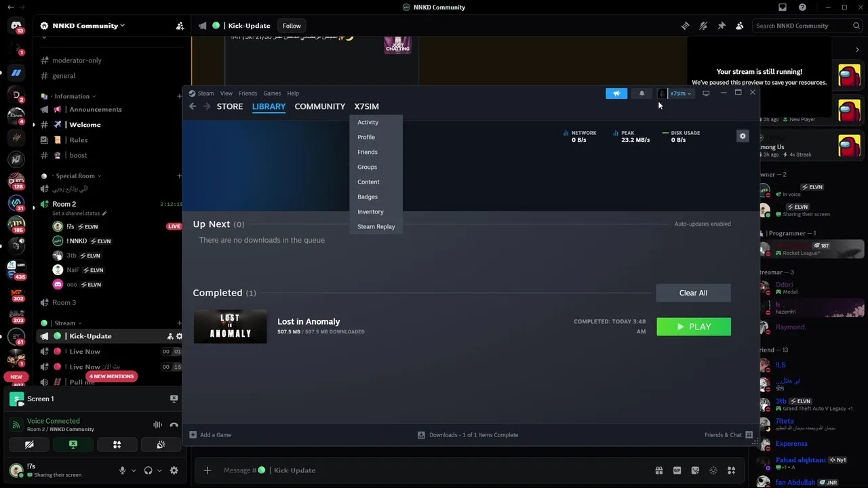
Task: Open Discord direct messages home icon
Action: tap(16, 26)
